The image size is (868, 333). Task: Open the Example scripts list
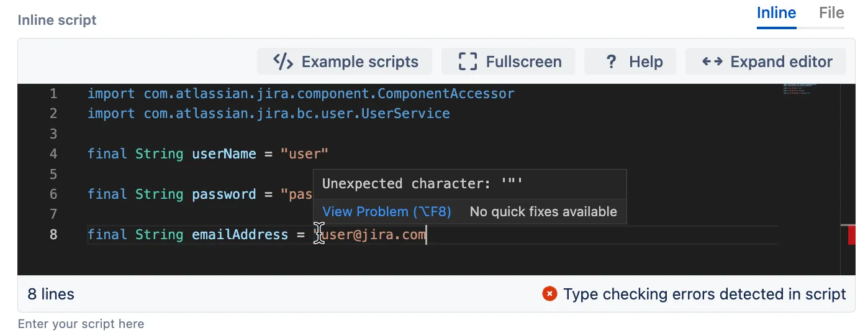[x=346, y=62]
